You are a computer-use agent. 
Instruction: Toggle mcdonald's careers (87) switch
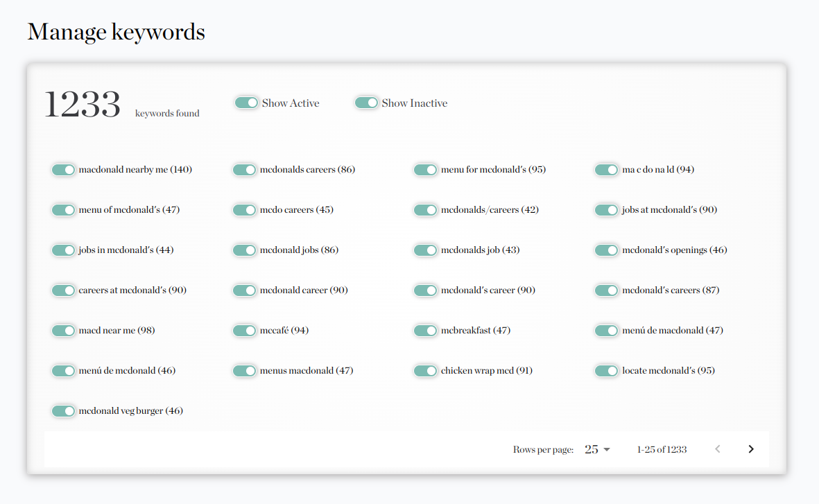click(x=606, y=290)
